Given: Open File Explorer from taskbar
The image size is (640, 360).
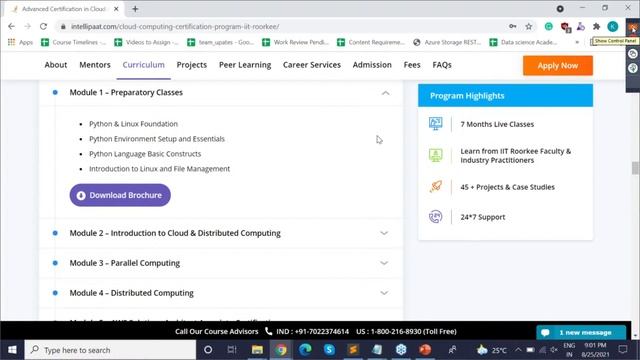Looking at the screenshot, I should coord(257,350).
